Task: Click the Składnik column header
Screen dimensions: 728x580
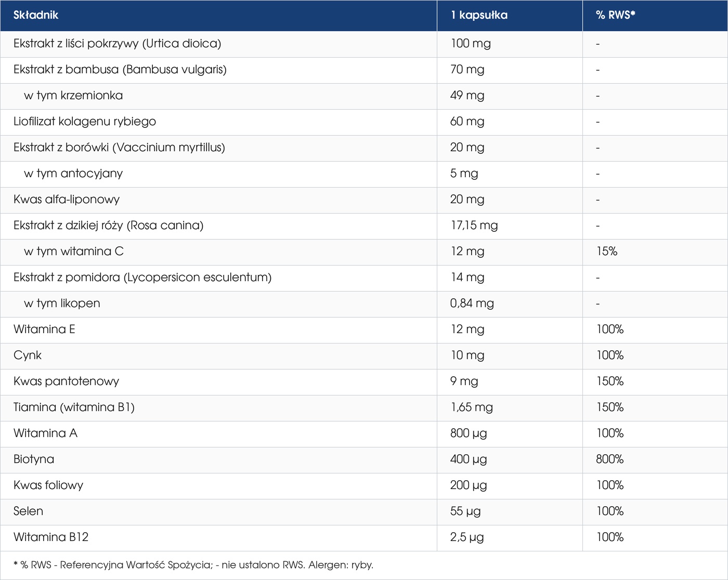Action: 36,15
